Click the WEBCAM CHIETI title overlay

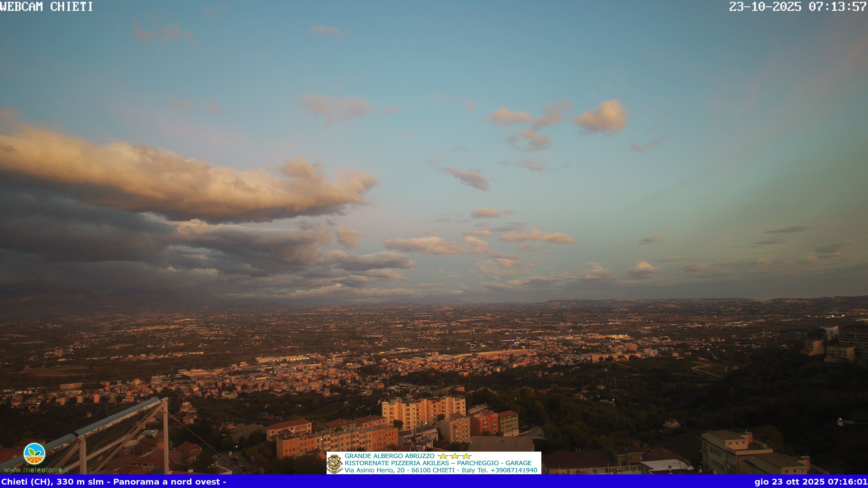click(x=47, y=6)
